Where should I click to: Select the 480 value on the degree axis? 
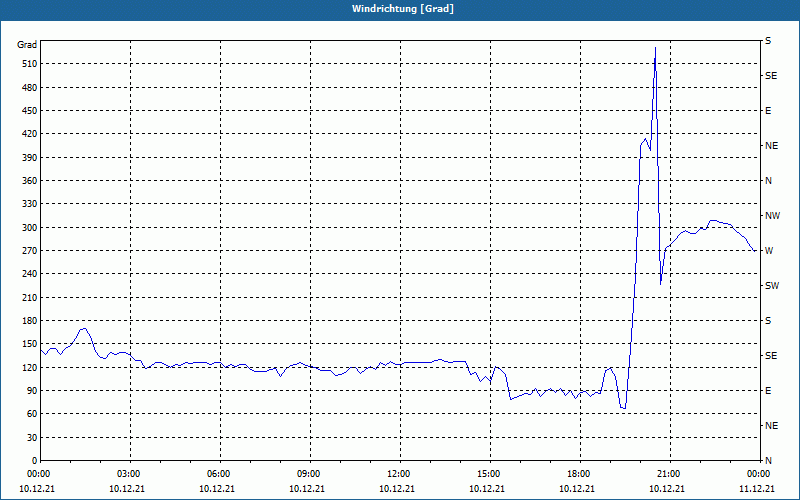point(29,88)
